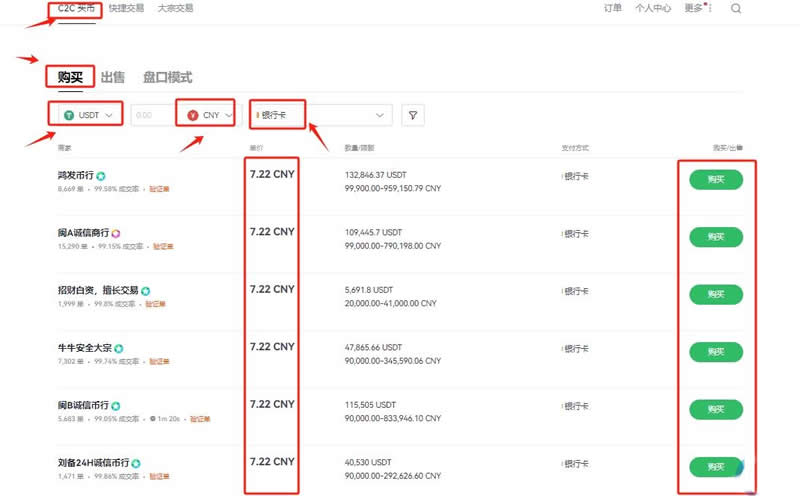Switch to the 出售 tab
Screen dimensions: 800x496
[113, 77]
